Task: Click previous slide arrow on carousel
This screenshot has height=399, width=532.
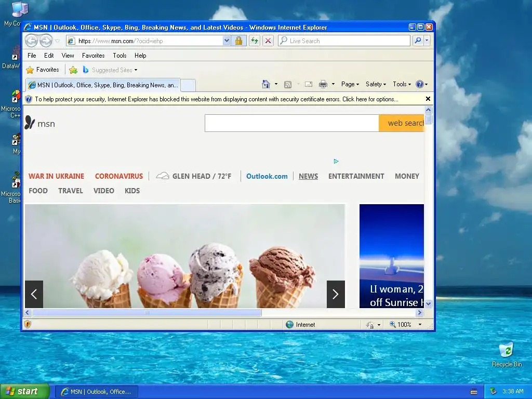Action: [34, 294]
